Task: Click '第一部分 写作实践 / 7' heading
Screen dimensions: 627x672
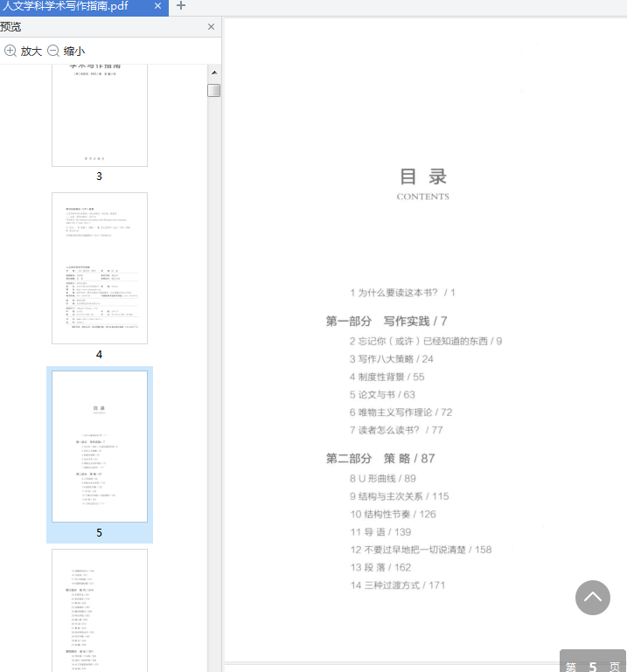Action: pyautogui.click(x=387, y=321)
